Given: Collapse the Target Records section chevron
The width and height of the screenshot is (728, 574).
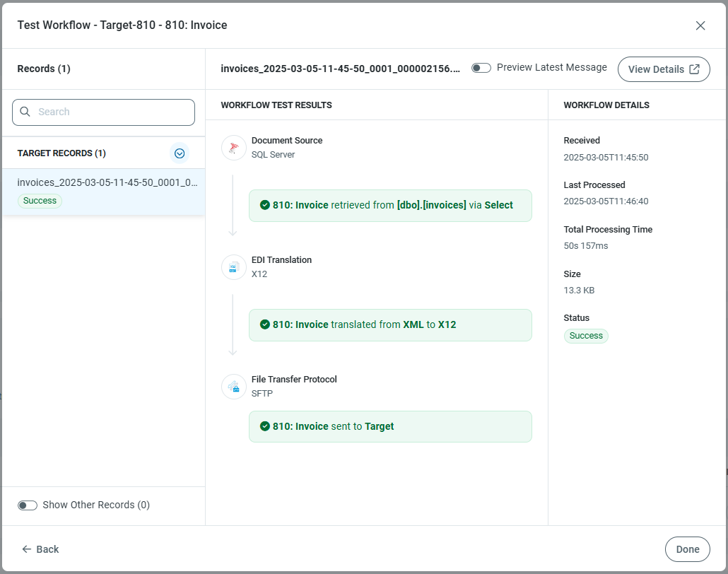Looking at the screenshot, I should click(x=180, y=153).
